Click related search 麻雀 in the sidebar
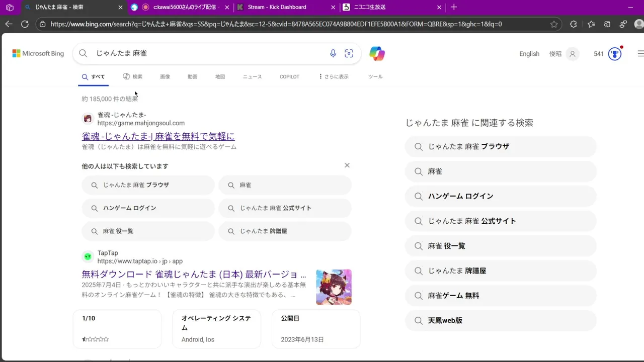The image size is (644, 362). click(501, 171)
